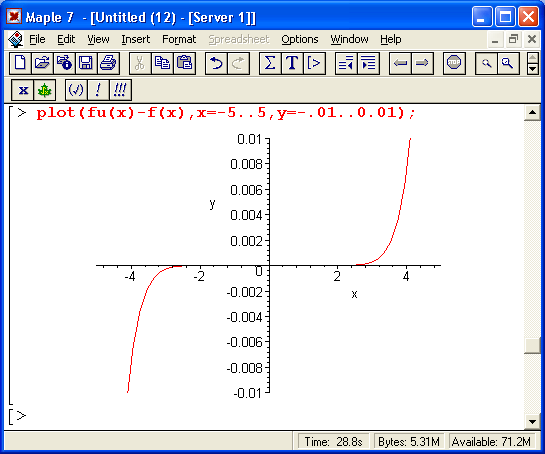This screenshot has height=454, width=545.
Task: Stop computation with the STOP icon
Action: 454,63
